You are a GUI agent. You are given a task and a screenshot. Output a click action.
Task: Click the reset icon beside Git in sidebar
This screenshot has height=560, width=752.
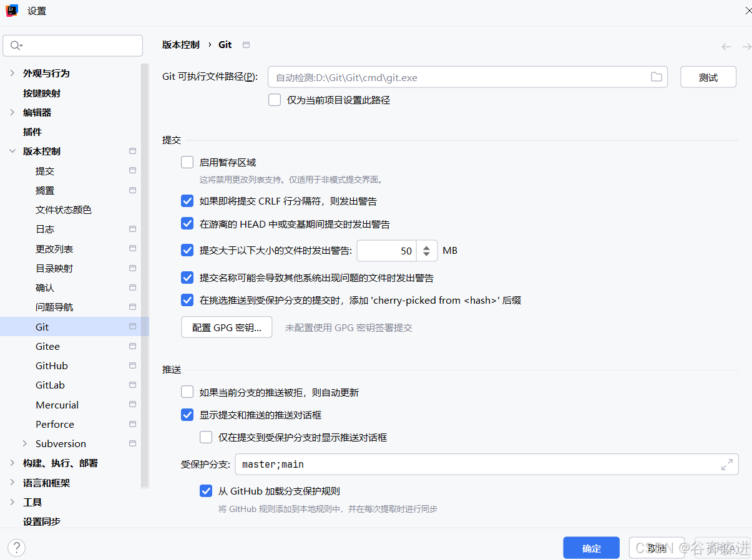pos(132,326)
